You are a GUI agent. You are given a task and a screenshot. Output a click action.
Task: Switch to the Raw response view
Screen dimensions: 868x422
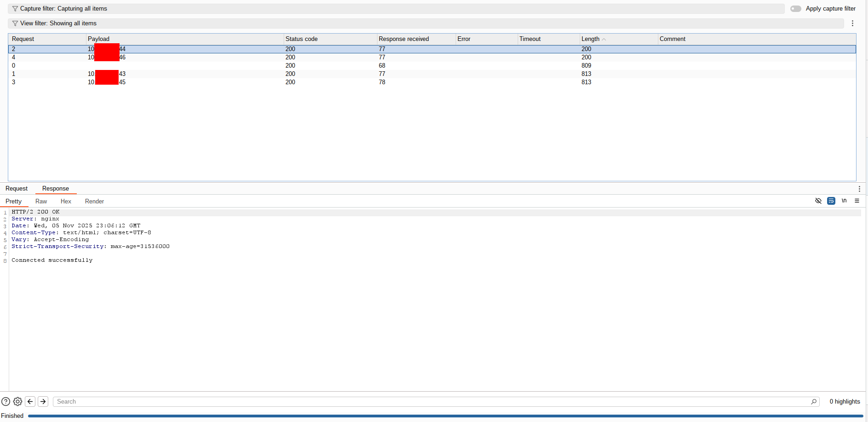tap(41, 201)
